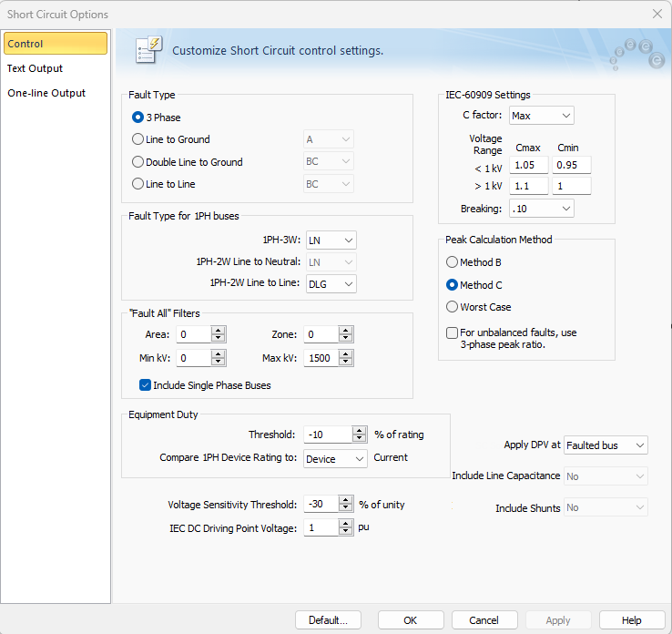Open Compare 1PH Device Rating dropdown
The height and width of the screenshot is (634, 672).
coord(335,459)
